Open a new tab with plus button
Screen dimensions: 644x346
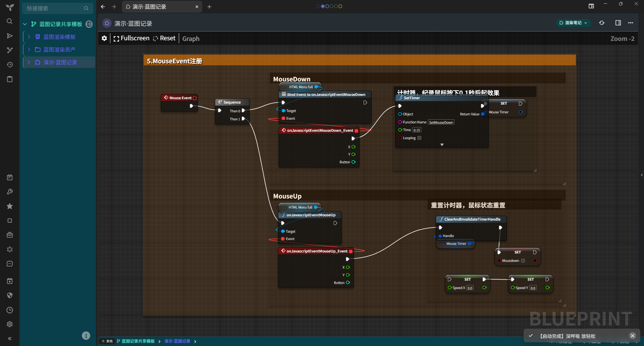pyautogui.click(x=209, y=7)
